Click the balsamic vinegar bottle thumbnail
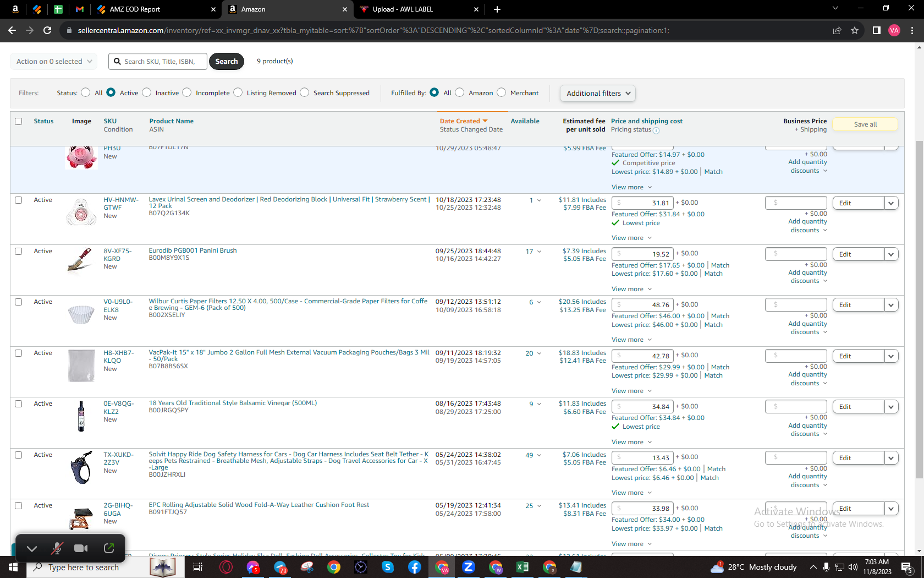Screen dimensions: 924x578 (81, 416)
